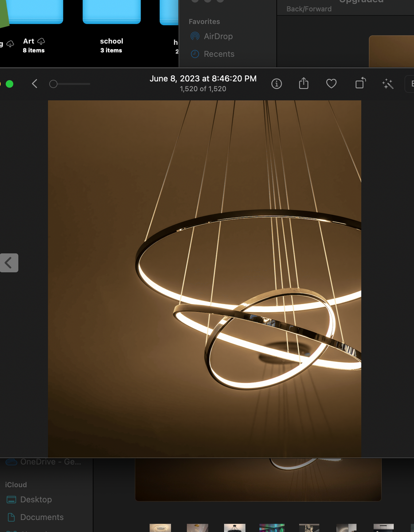Viewport: 414px width, 532px height.
Task: Click the Share icon in the toolbar
Action: (303, 83)
